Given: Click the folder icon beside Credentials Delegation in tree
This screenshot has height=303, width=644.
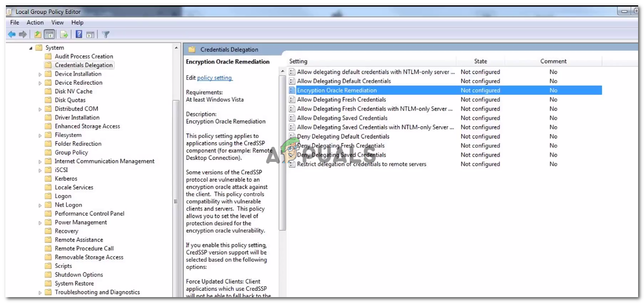Looking at the screenshot, I should click(48, 65).
